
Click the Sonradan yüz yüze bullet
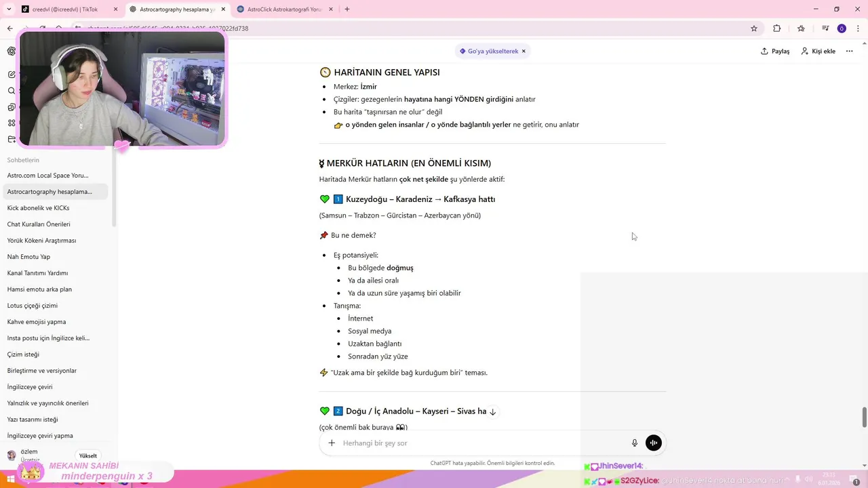tap(378, 357)
